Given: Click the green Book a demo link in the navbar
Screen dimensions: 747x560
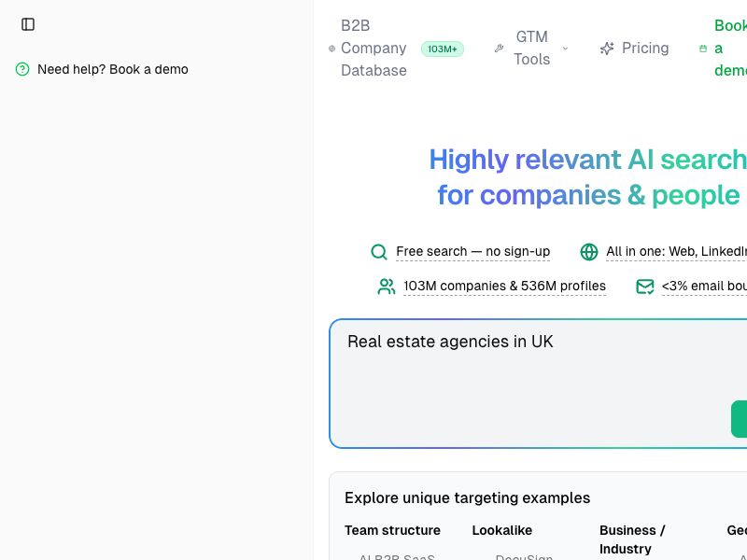Looking at the screenshot, I should (x=730, y=49).
